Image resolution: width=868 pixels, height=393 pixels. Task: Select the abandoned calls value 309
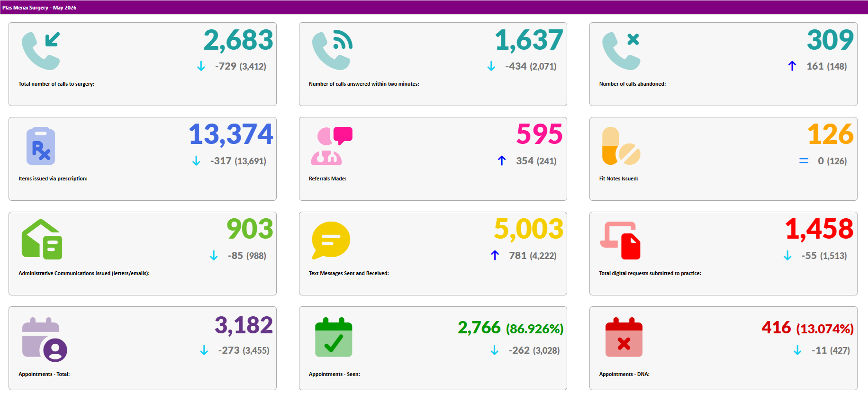(x=830, y=40)
